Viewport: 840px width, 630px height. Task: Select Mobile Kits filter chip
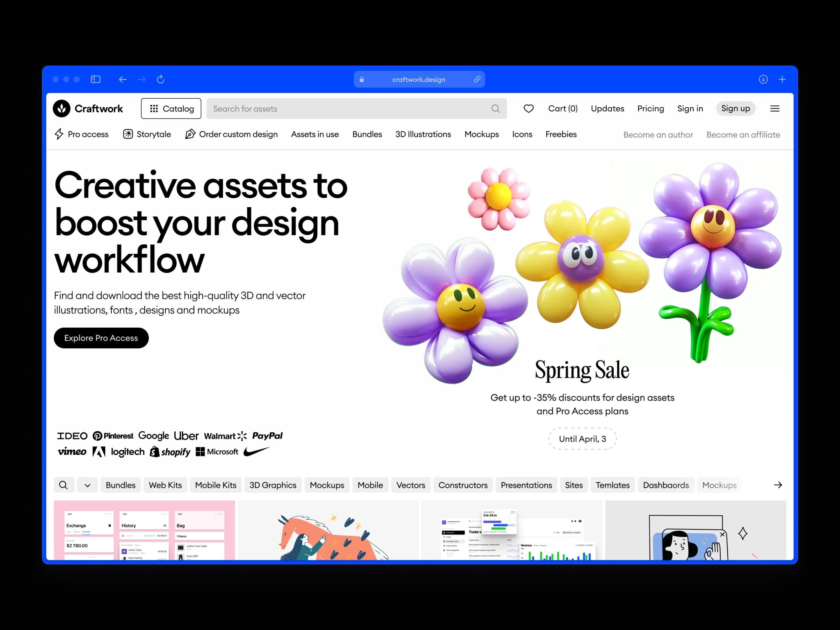coord(216,485)
